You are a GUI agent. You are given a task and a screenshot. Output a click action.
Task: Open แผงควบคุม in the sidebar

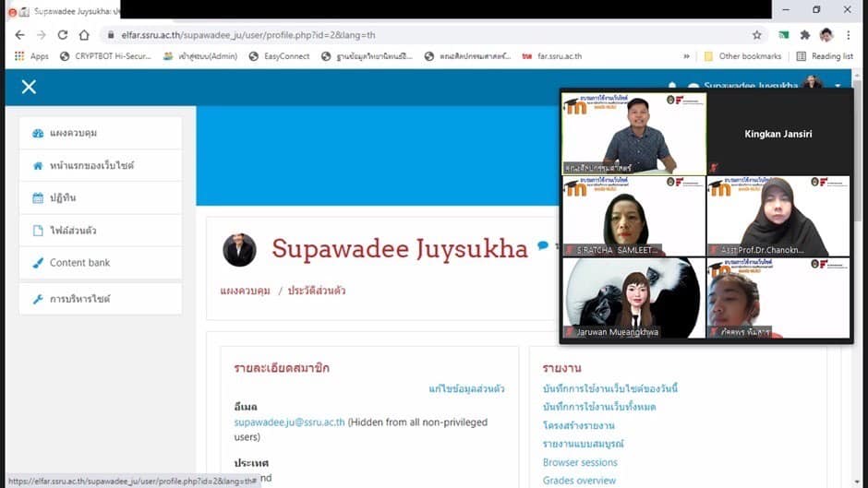tap(73, 133)
